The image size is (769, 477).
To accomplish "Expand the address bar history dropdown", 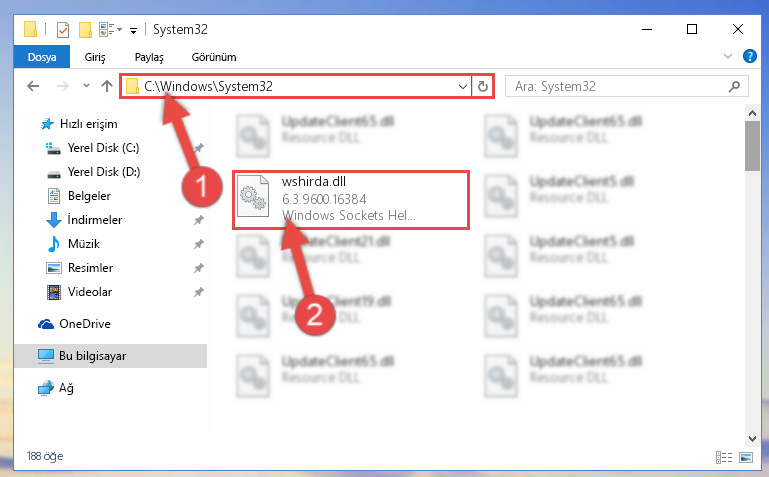I will click(462, 87).
